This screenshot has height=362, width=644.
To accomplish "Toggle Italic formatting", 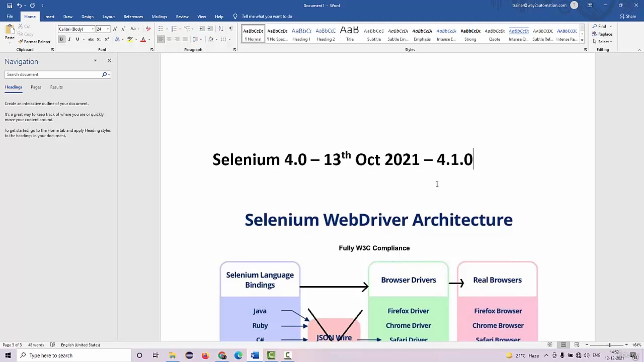I will (x=69, y=39).
